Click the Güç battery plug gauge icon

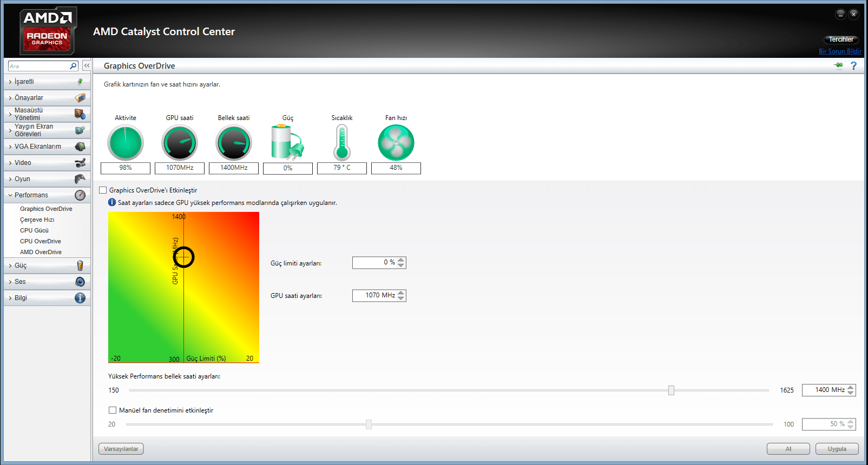(x=287, y=143)
